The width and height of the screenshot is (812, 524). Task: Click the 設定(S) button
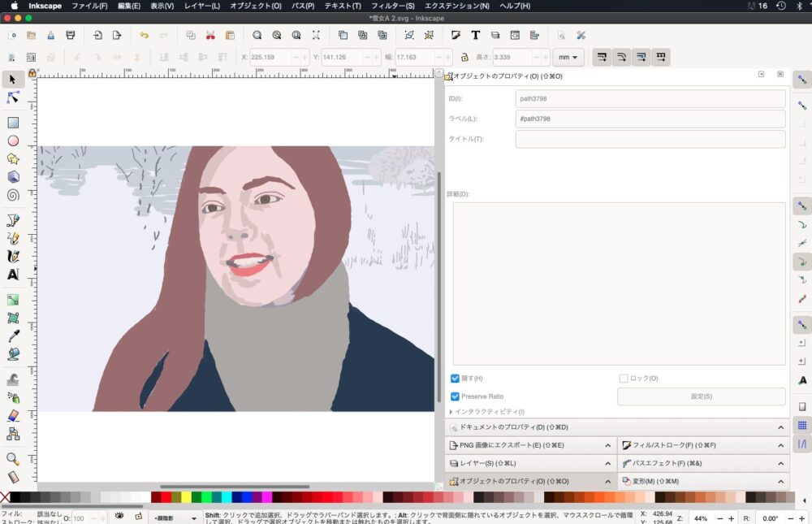pyautogui.click(x=701, y=396)
